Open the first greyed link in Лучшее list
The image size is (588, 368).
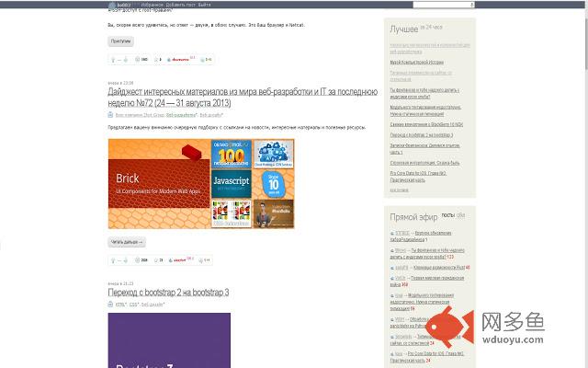tap(430, 49)
